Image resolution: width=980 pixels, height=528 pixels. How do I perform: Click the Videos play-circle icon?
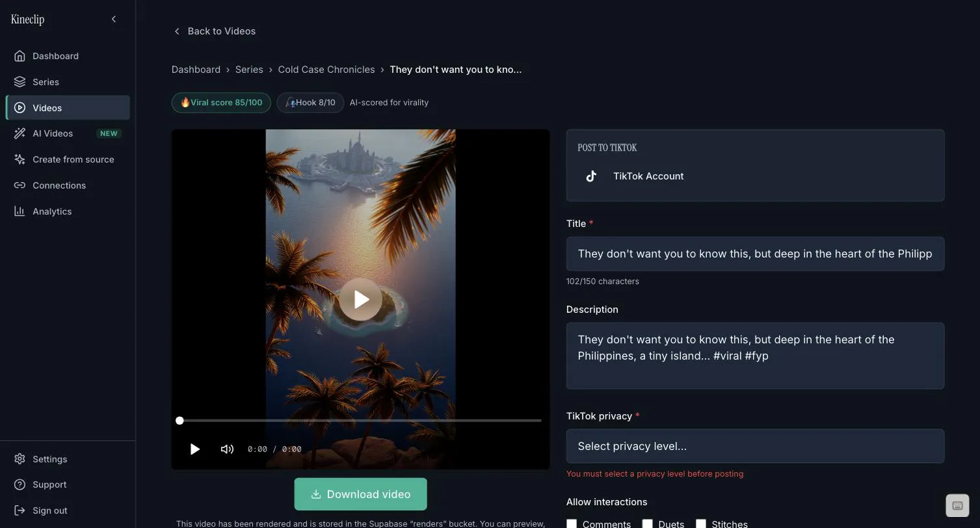click(x=20, y=108)
